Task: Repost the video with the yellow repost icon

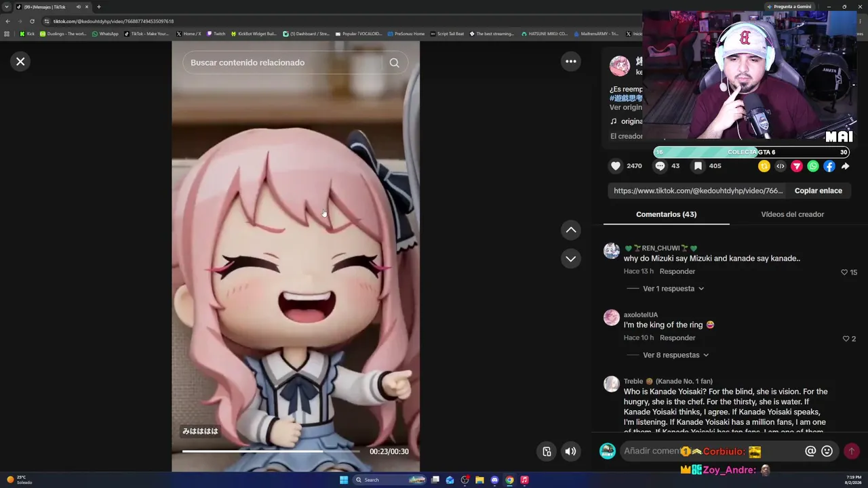Action: click(x=764, y=166)
